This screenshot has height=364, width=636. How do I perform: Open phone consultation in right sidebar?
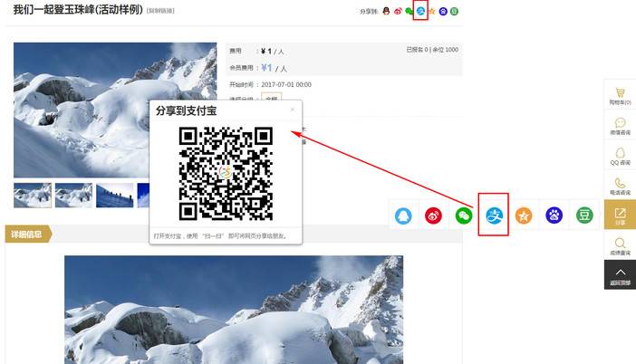pos(620,187)
